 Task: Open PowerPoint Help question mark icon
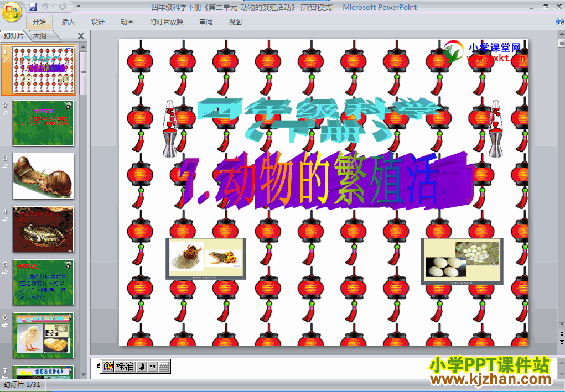[560, 22]
